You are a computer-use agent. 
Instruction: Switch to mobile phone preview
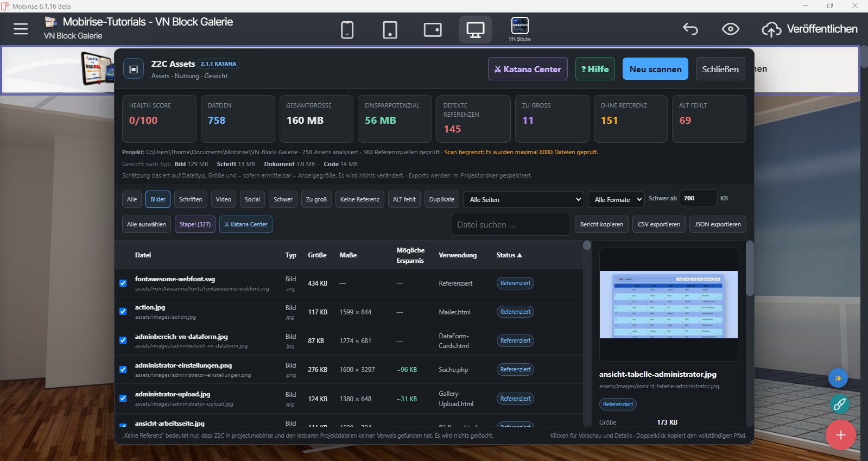pyautogui.click(x=347, y=29)
